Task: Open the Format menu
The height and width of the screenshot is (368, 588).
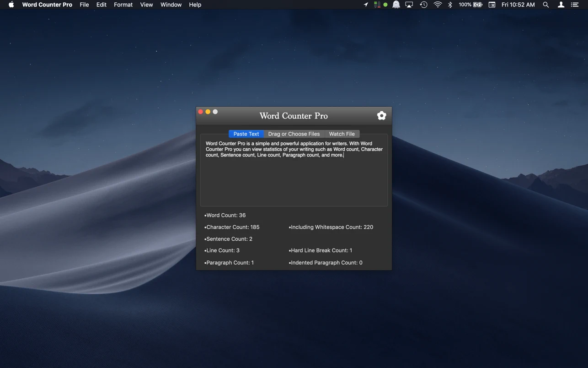Action: pyautogui.click(x=123, y=5)
